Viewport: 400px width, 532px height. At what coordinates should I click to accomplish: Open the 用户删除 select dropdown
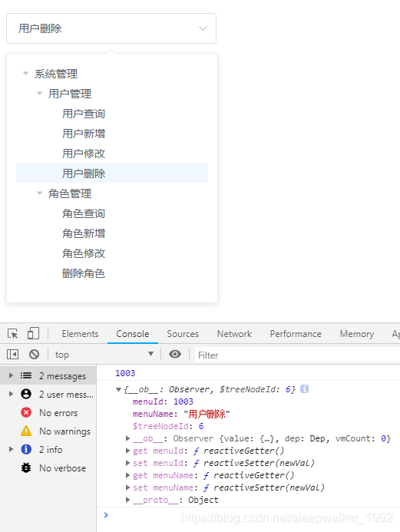click(111, 28)
